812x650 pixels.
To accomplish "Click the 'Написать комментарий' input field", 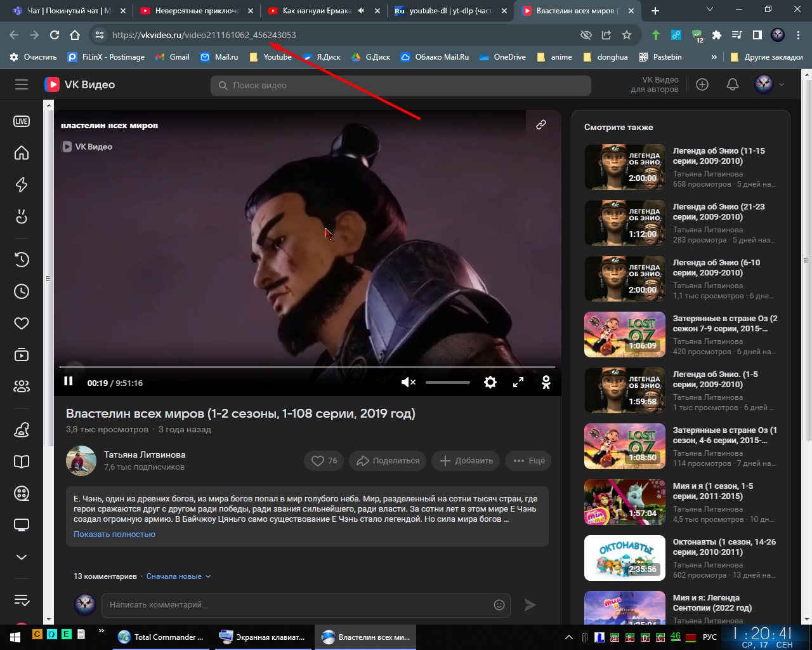I will 307,605.
